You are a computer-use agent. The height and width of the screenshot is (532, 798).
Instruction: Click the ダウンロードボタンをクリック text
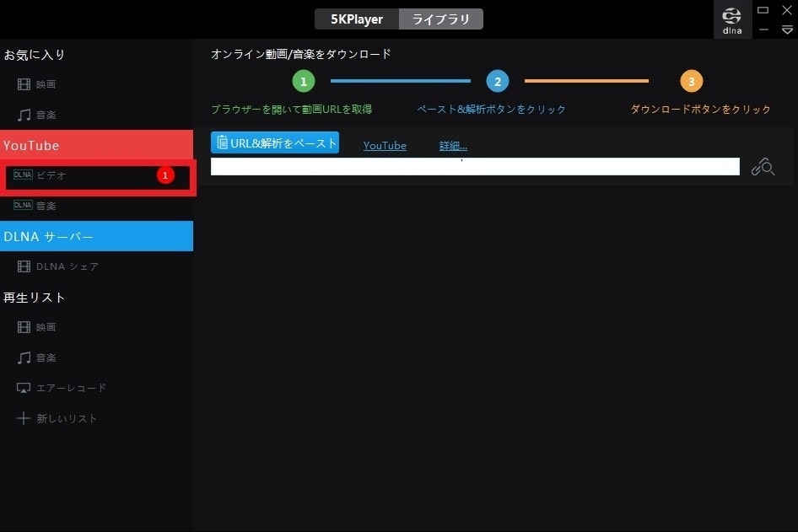[x=700, y=110]
